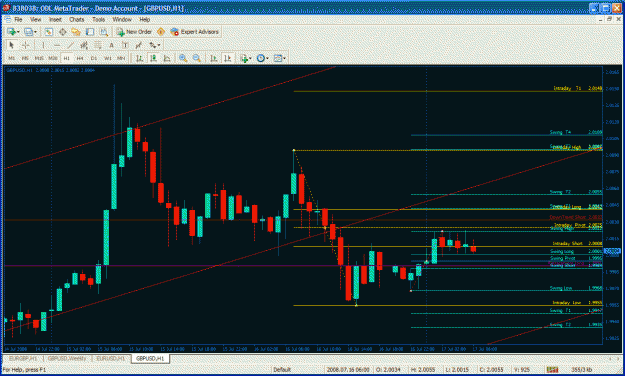Launch the MetaEditor icon
625x376 pixels.
(x=161, y=32)
